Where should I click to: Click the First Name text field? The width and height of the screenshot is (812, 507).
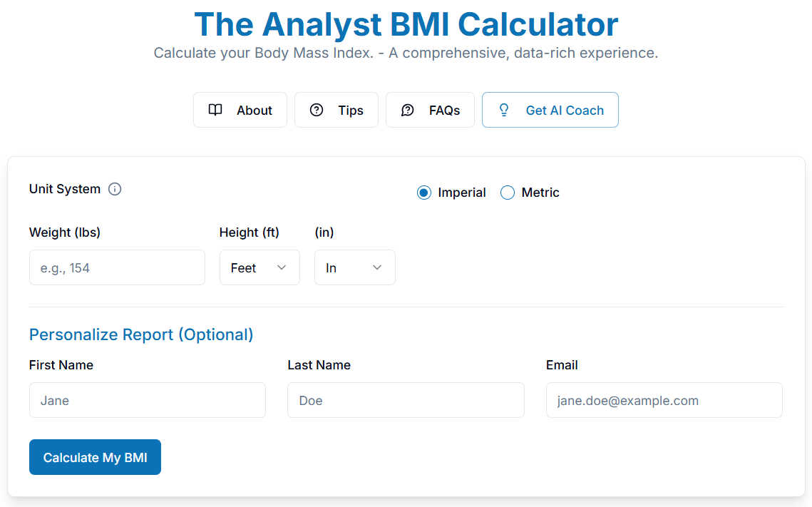147,400
